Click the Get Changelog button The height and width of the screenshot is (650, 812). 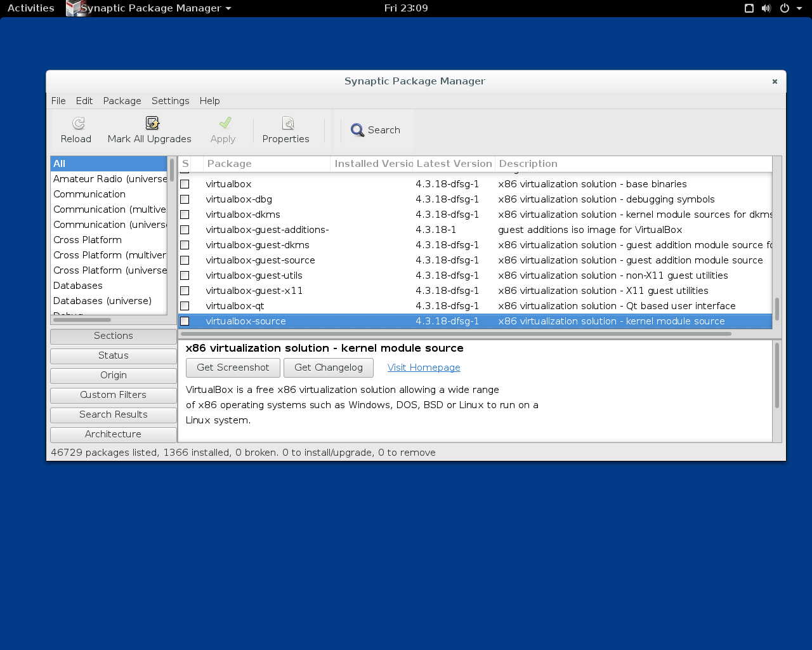[329, 368]
